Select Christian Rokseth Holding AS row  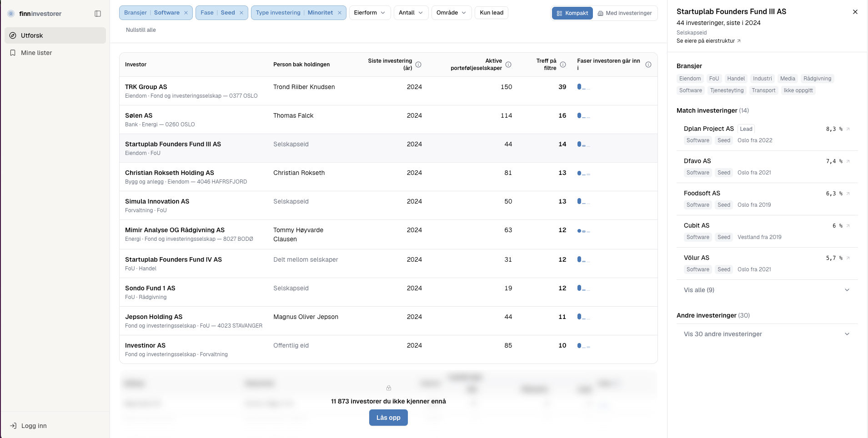tap(388, 177)
